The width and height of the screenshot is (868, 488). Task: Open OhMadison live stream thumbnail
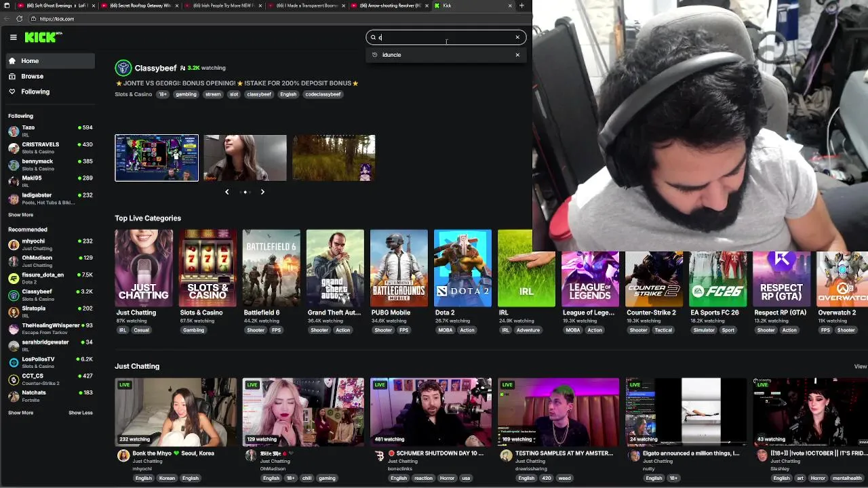click(x=303, y=411)
